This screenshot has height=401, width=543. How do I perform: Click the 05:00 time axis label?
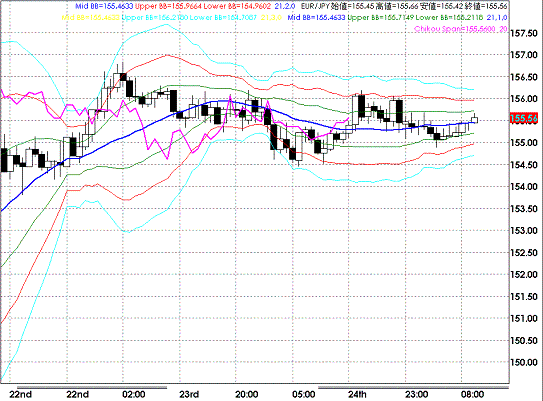click(303, 394)
